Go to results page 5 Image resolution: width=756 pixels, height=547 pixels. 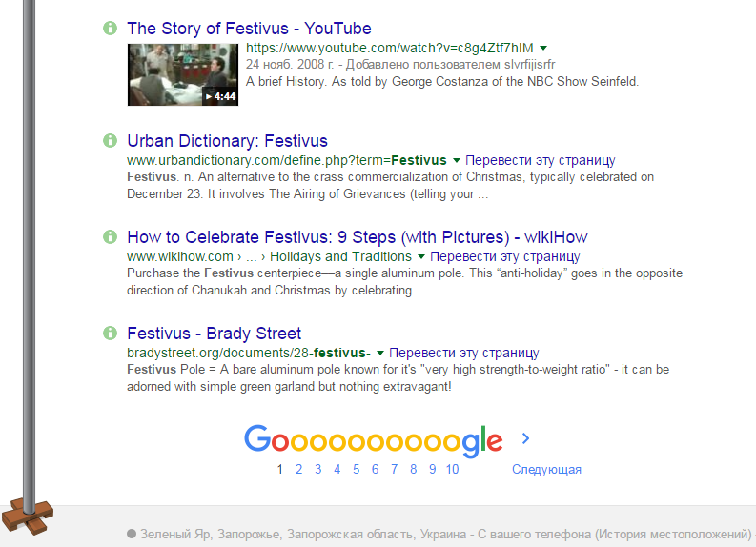point(356,469)
